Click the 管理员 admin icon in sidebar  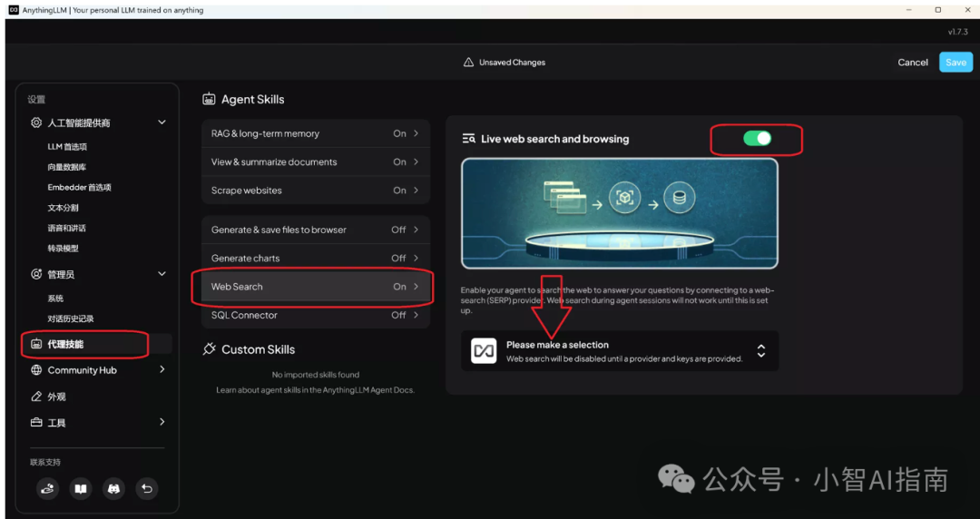[x=36, y=274]
